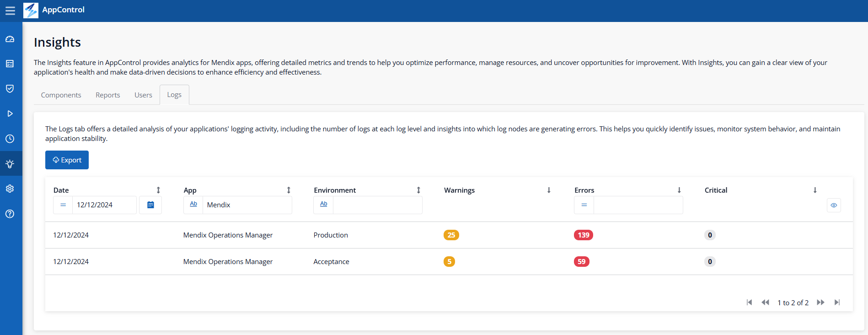
Task: Click the Export button
Action: [x=67, y=160]
